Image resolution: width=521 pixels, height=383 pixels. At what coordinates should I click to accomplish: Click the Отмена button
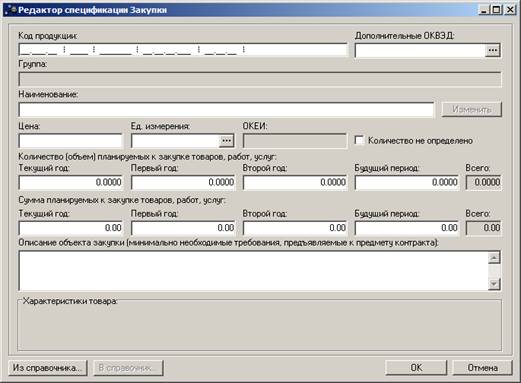(482, 368)
